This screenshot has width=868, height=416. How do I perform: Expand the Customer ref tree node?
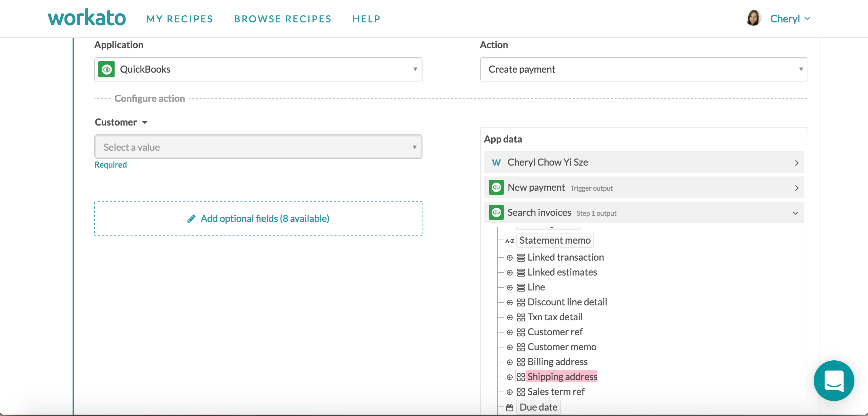[510, 333]
